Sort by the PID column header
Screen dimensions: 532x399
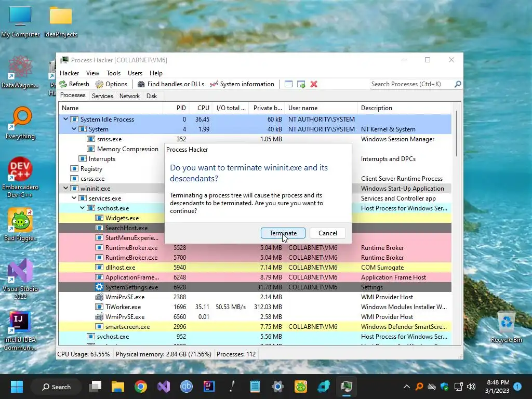click(176, 108)
